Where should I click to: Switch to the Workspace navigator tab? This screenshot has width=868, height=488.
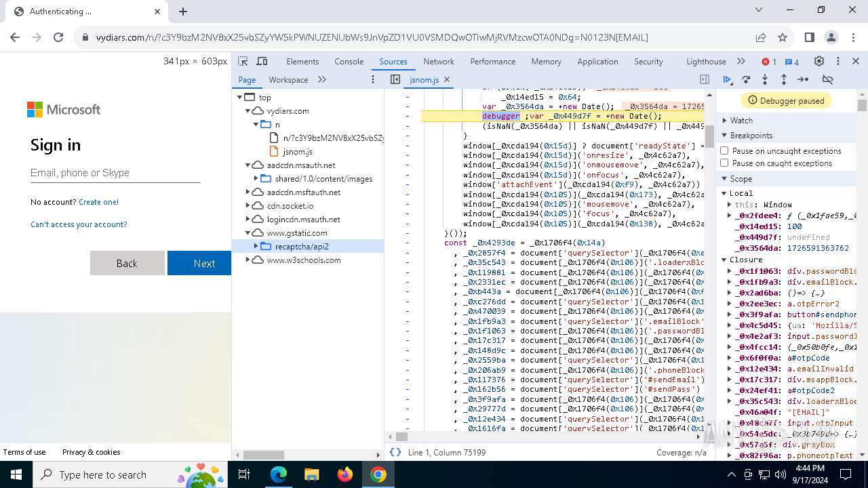(x=288, y=79)
